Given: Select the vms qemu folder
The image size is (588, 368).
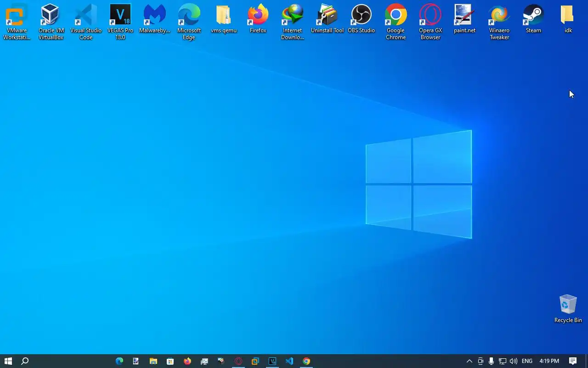Looking at the screenshot, I should tap(224, 19).
